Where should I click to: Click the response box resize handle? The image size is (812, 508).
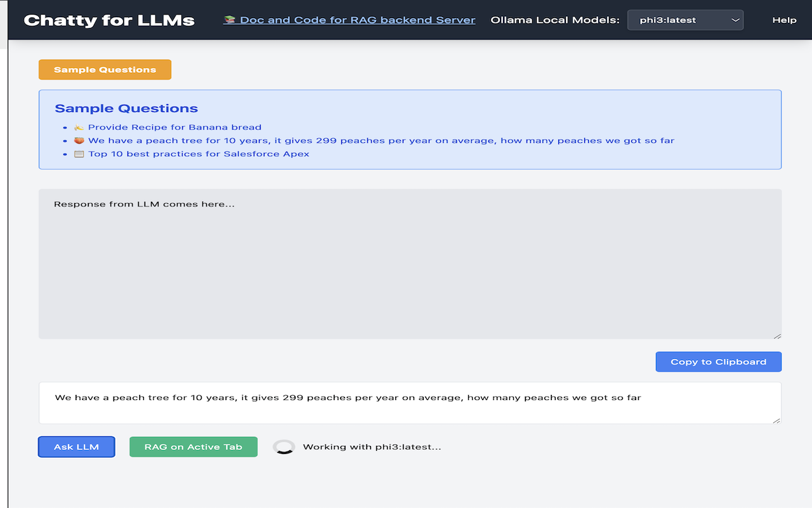777,335
